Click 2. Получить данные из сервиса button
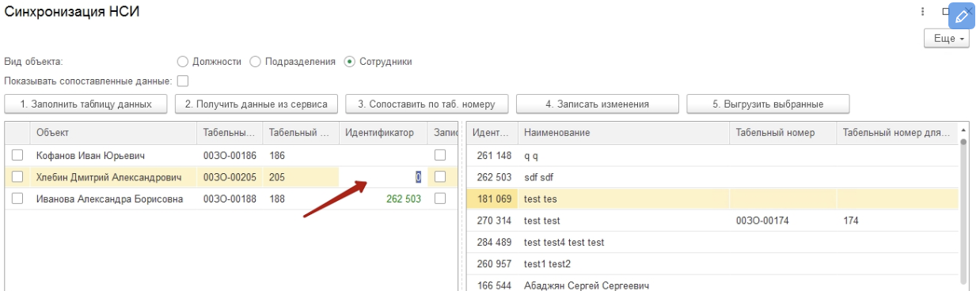Image resolution: width=980 pixels, height=291 pixels. point(256,104)
